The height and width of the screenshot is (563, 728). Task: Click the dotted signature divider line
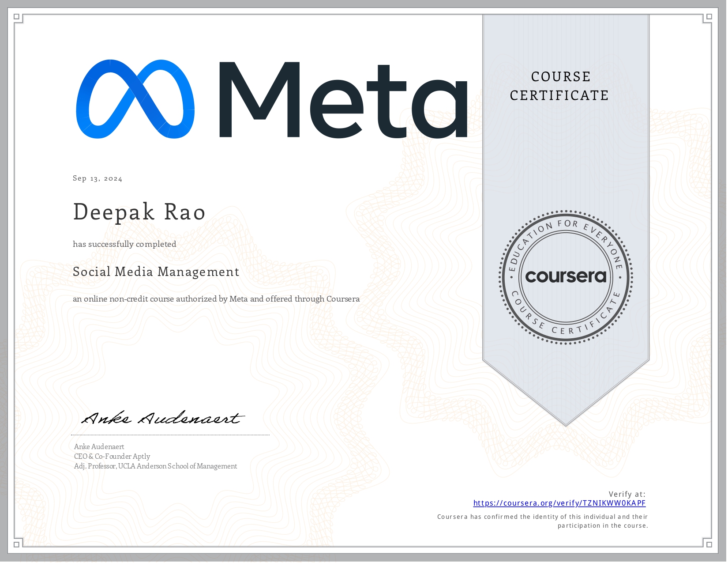(x=171, y=435)
